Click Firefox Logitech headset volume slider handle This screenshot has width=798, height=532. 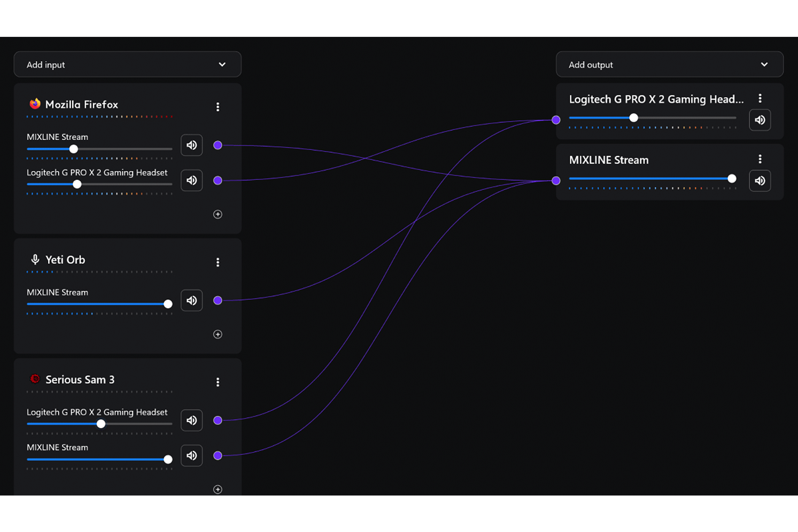(77, 184)
